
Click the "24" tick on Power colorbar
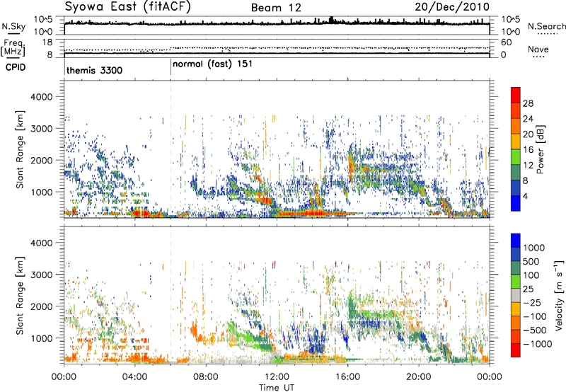(x=528, y=119)
